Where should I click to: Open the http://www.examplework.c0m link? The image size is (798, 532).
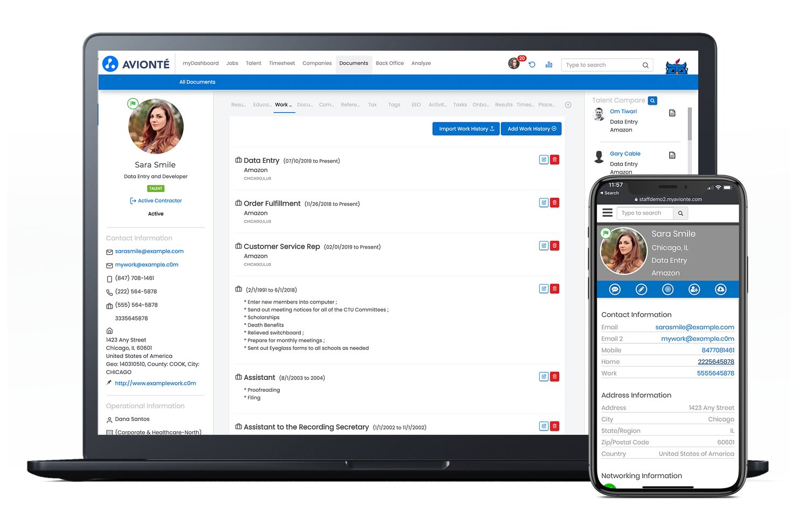pyautogui.click(x=155, y=384)
